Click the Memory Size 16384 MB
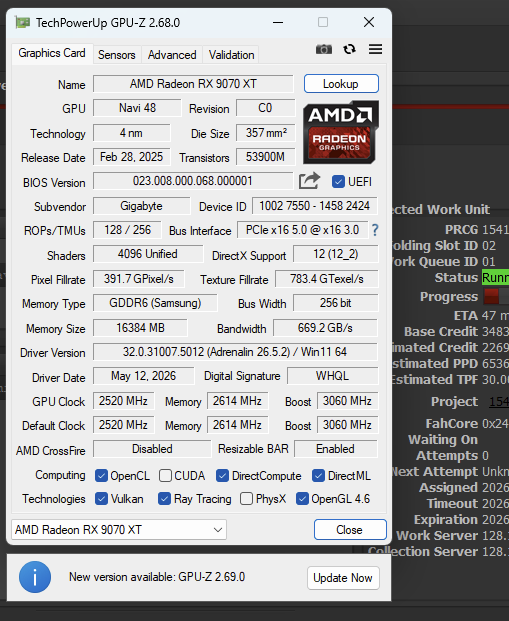 click(x=140, y=328)
